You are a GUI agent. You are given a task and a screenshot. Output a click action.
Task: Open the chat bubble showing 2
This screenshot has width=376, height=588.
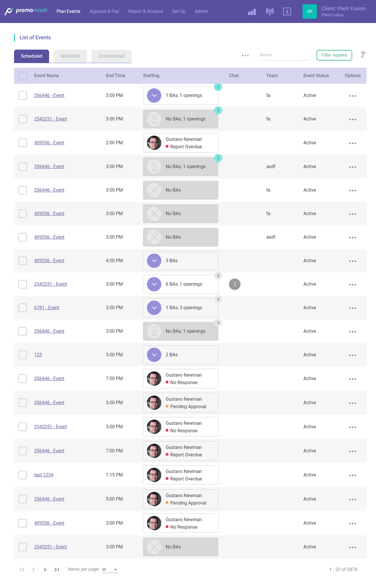tap(234, 284)
